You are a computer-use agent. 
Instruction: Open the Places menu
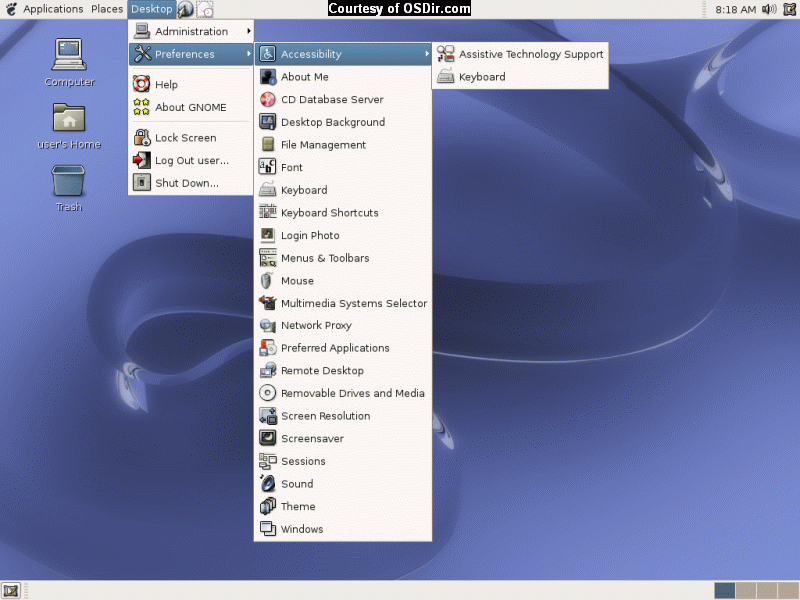(x=107, y=9)
